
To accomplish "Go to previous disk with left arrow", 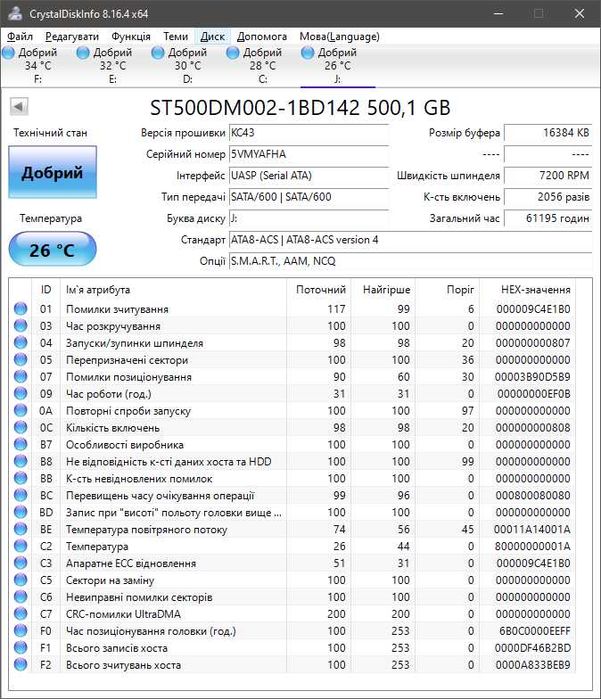I will coord(19,107).
